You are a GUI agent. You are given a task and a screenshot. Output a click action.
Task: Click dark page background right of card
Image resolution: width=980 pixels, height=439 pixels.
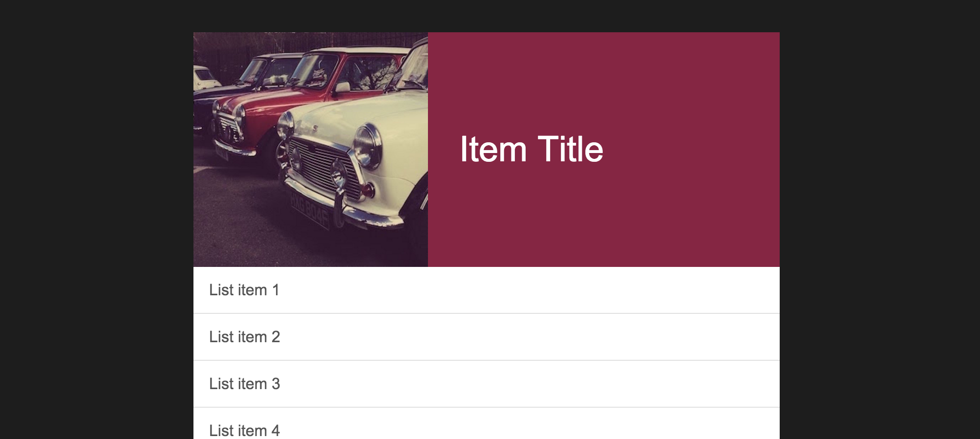pos(879,220)
